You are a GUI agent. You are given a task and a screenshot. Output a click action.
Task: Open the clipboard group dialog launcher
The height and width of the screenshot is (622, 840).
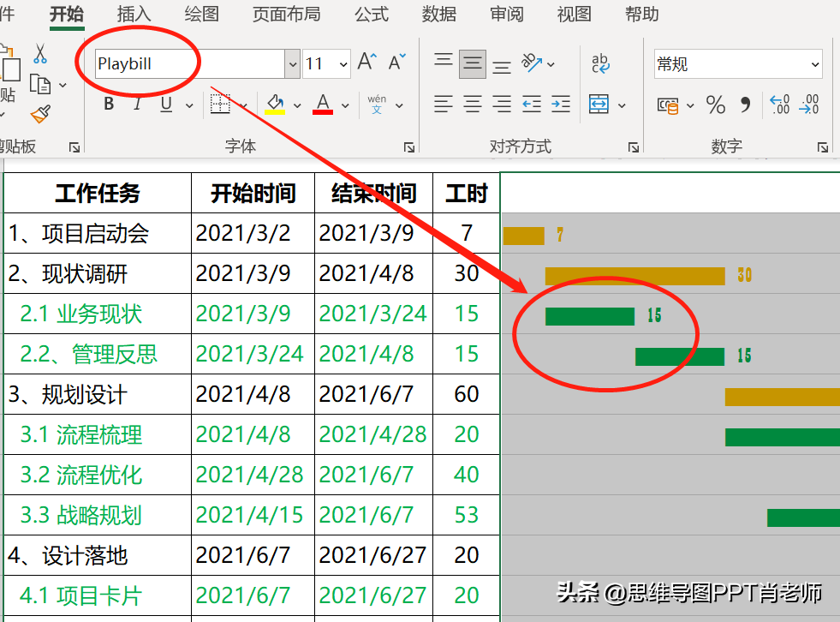tap(74, 147)
